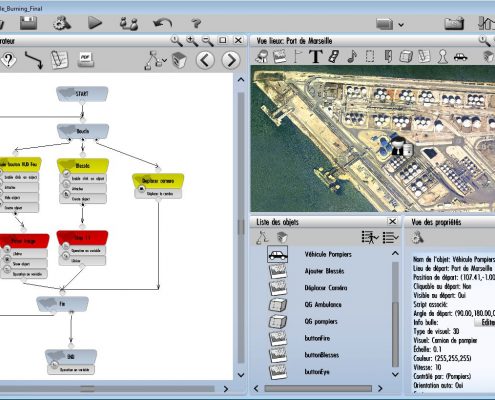Go to next with right chevron button

[231, 60]
